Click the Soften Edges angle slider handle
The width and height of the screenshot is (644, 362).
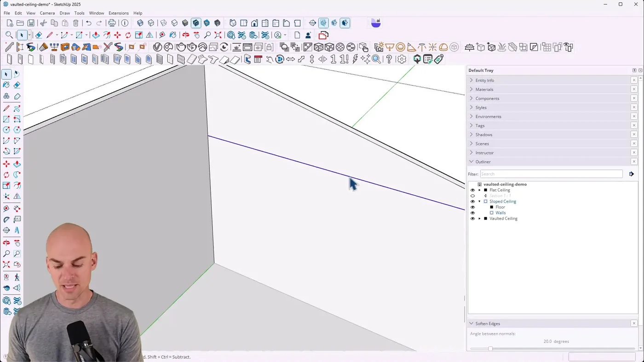(490, 349)
